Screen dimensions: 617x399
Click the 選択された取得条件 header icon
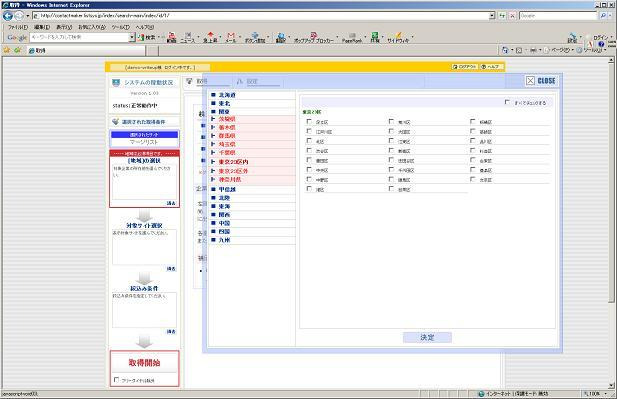point(115,122)
